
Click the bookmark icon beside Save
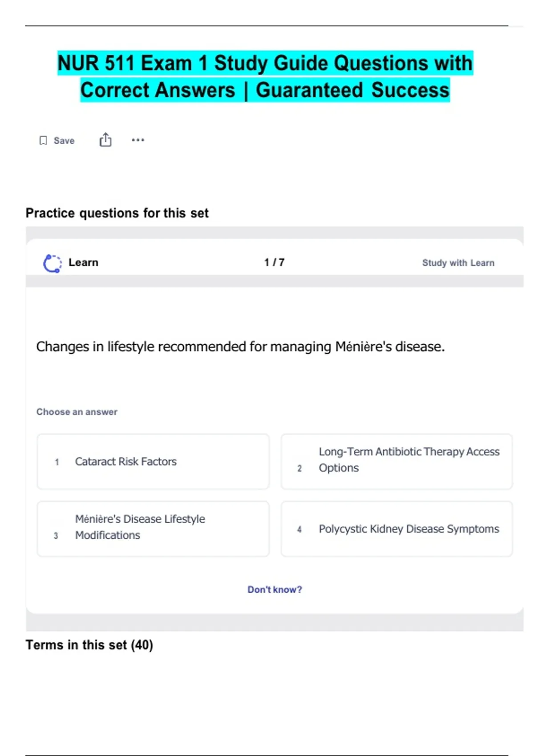[43, 141]
